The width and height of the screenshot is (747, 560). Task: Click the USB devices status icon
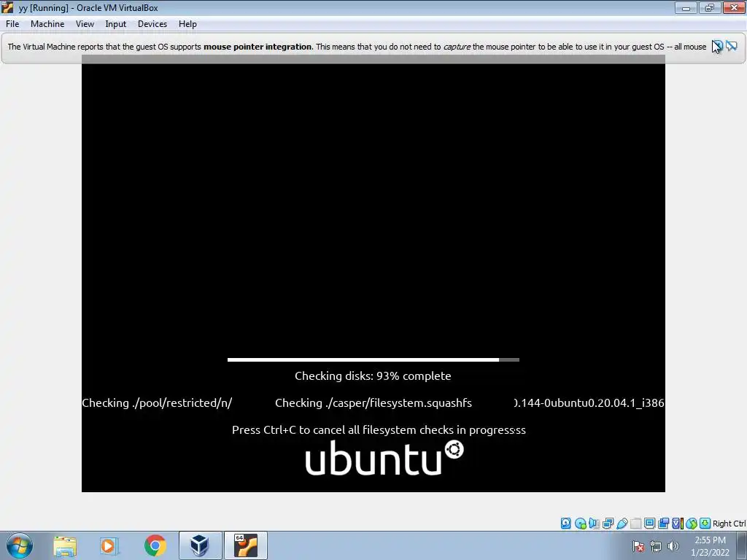[x=622, y=524]
